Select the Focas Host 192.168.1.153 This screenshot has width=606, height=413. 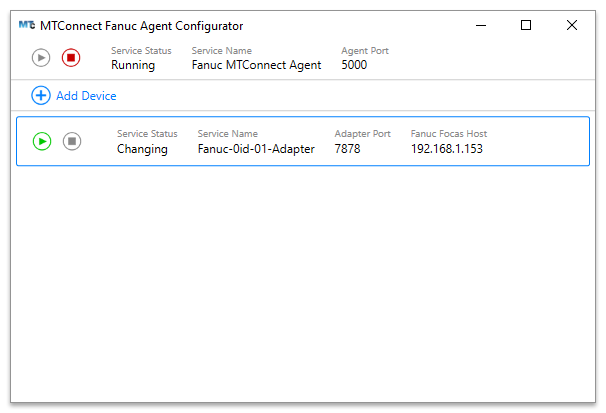tap(447, 149)
